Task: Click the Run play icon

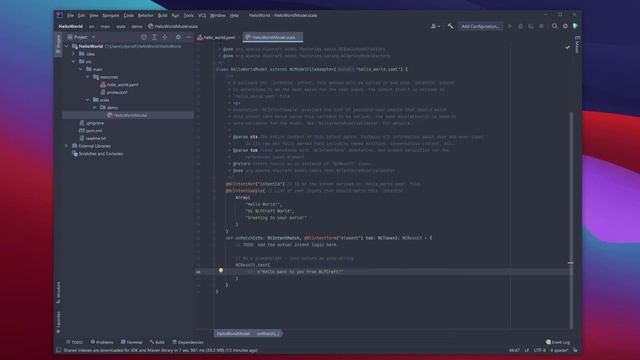Action: coord(510,26)
